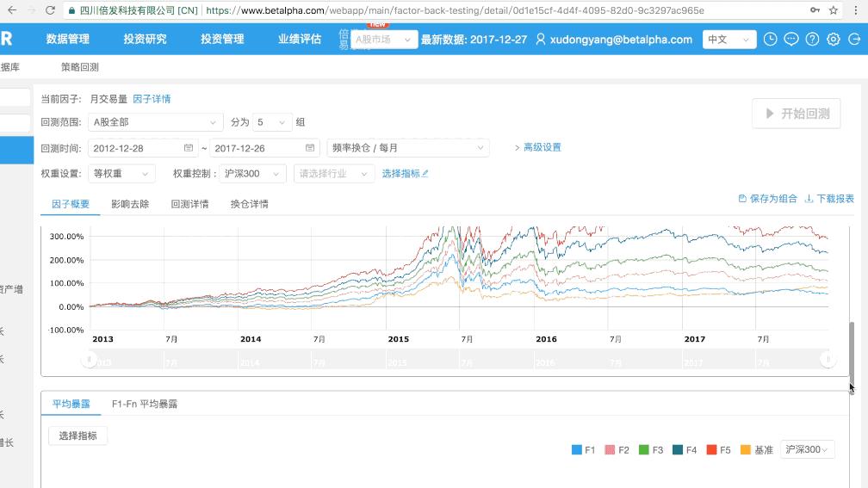Viewport: 868px width, 488px height.
Task: Reload the page with the refresh icon
Action: pos(50,10)
